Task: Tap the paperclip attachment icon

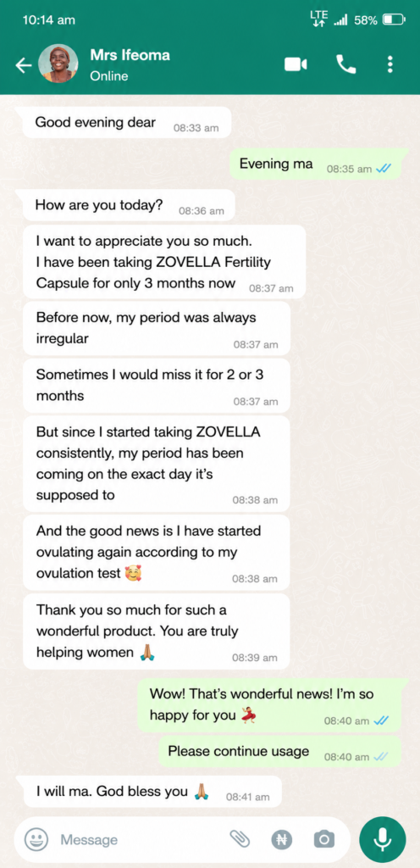Action: click(x=240, y=839)
